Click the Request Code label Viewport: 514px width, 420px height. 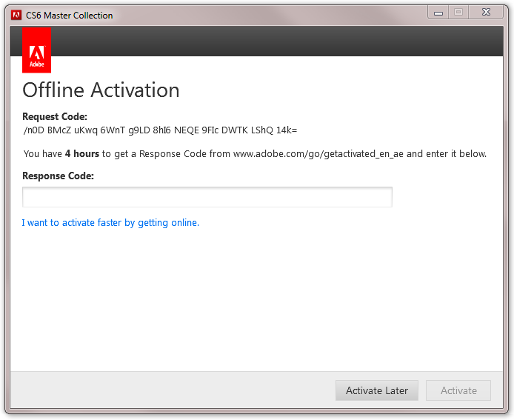click(55, 117)
